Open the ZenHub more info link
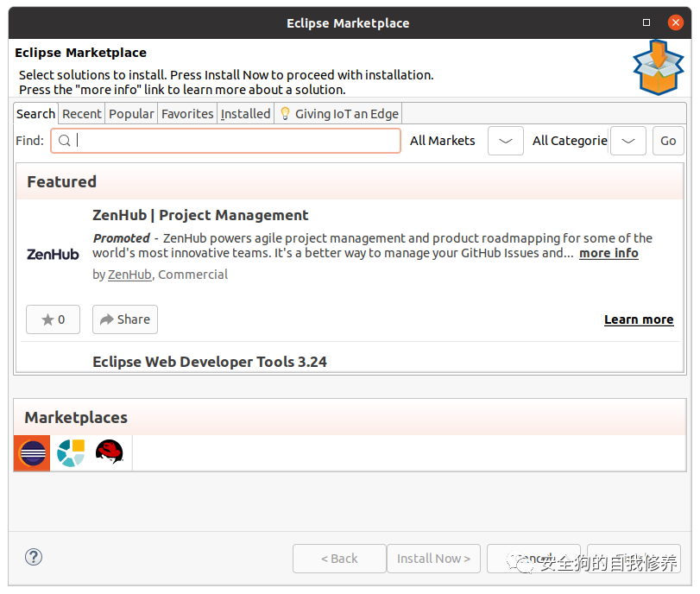Screen dimensions: 700x594 (x=609, y=253)
